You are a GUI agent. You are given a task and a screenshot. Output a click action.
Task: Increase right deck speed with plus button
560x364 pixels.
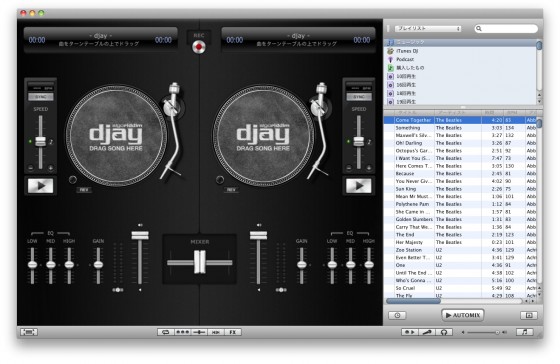(369, 167)
